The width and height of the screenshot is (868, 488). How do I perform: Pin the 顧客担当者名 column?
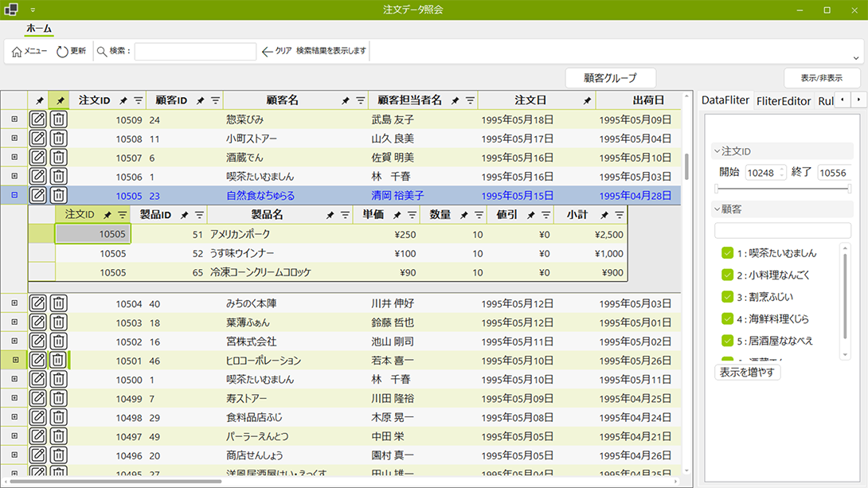coord(455,100)
